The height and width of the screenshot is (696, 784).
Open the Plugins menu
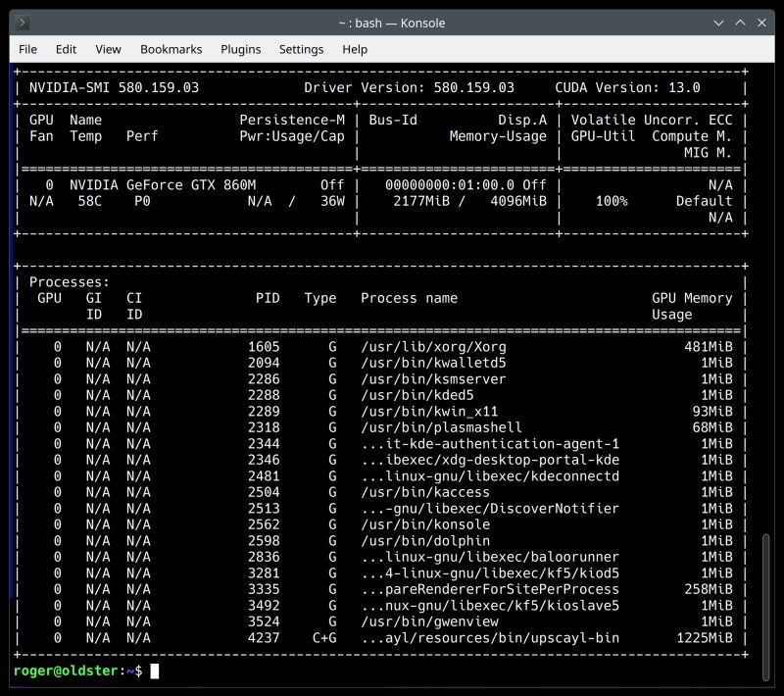point(240,49)
